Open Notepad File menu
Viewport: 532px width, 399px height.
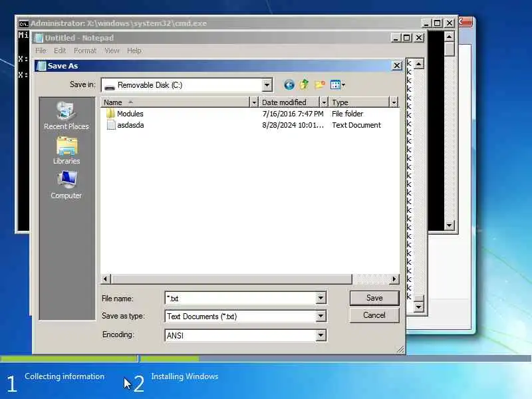[41, 51]
